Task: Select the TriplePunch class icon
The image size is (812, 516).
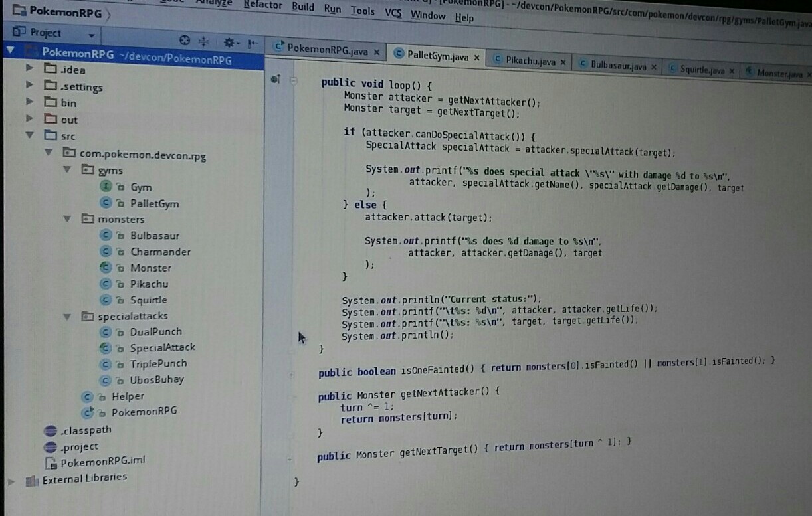Action: click(x=105, y=364)
